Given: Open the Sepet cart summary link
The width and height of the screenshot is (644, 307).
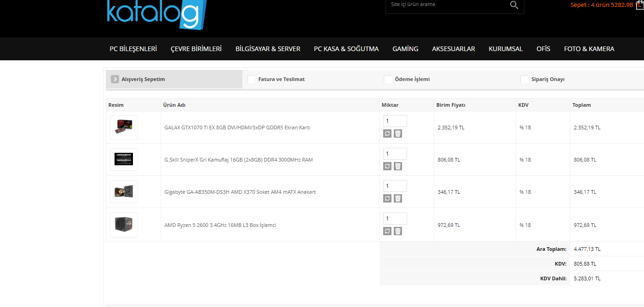Looking at the screenshot, I should point(605,5).
